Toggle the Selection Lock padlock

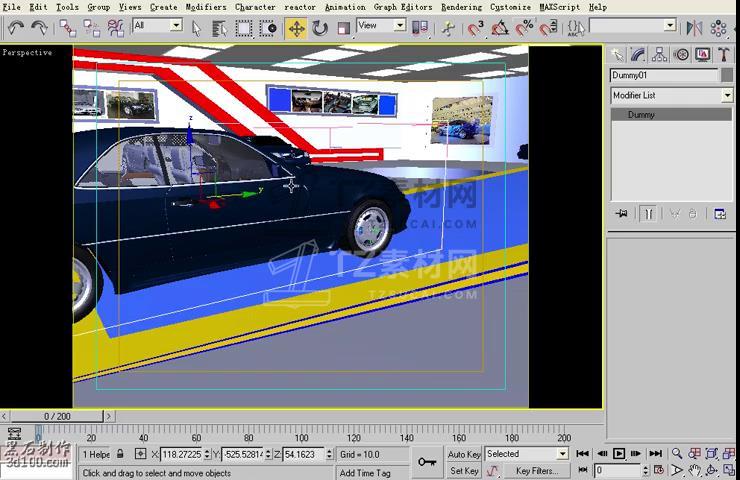pyautogui.click(x=120, y=454)
